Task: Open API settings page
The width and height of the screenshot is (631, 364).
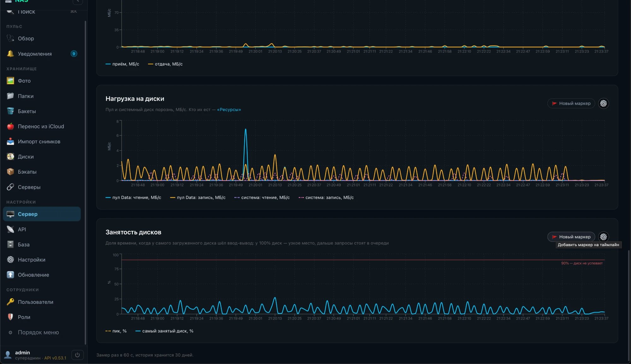Action: click(x=42, y=229)
